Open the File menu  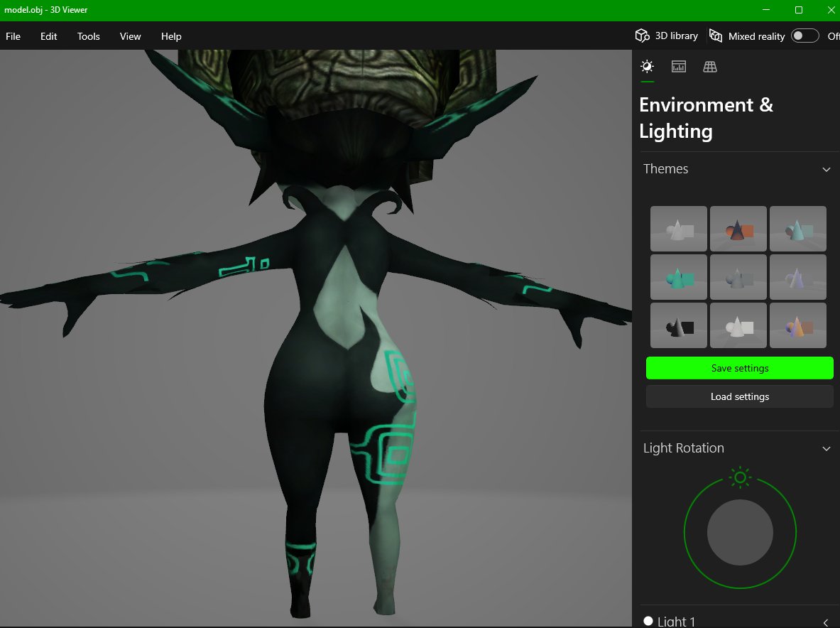[x=13, y=36]
